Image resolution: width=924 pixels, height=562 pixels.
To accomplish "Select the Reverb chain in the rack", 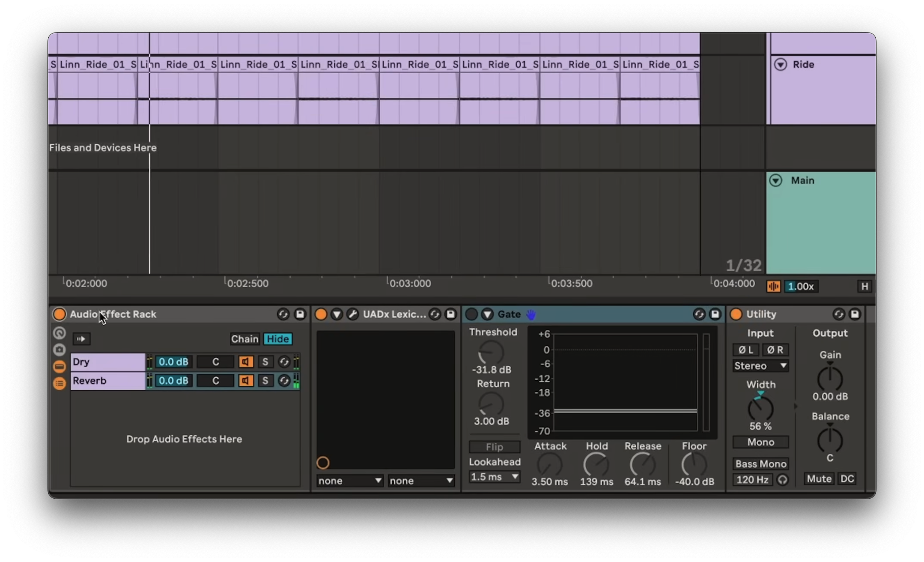I will pos(107,381).
